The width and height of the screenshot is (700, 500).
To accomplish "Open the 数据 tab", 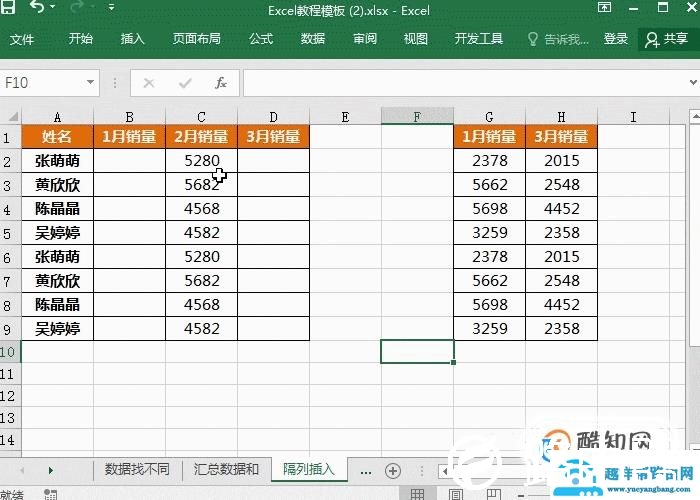I will point(312,39).
